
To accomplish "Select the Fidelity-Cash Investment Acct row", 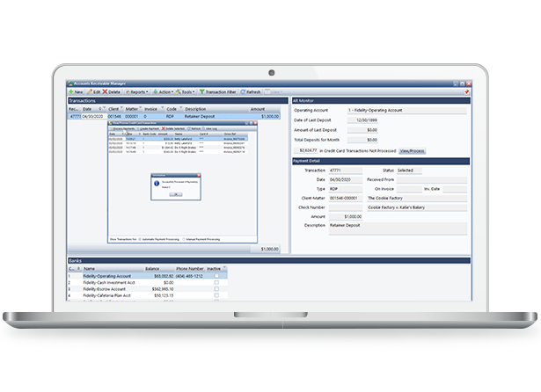I will [x=113, y=281].
